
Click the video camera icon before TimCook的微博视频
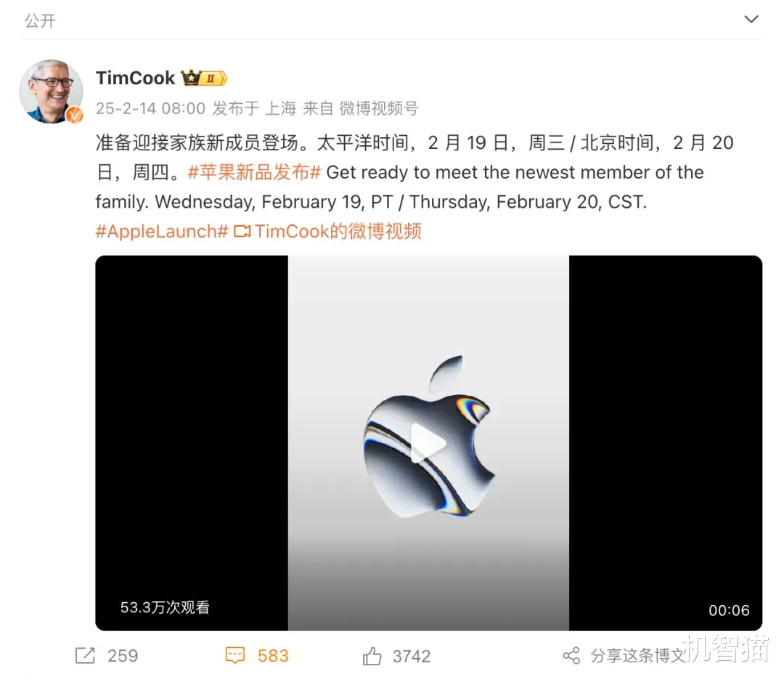click(x=242, y=231)
